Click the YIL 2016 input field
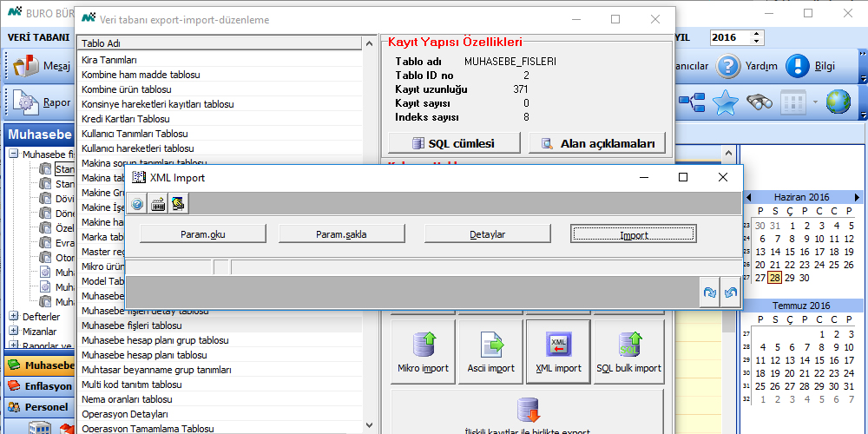 click(x=730, y=37)
